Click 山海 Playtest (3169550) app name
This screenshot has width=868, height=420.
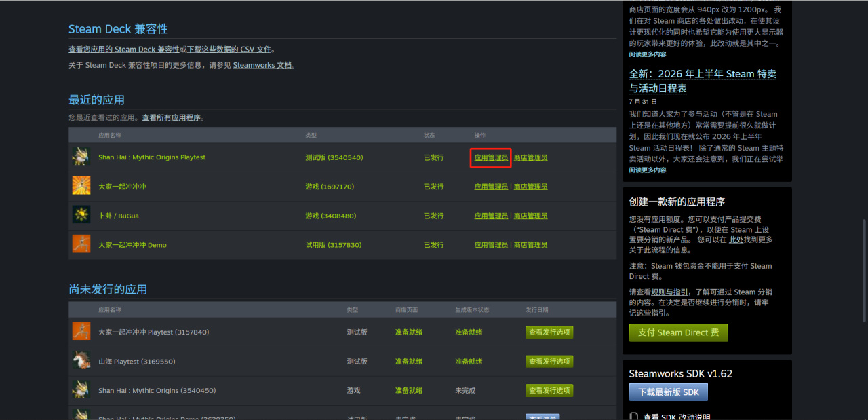pyautogui.click(x=137, y=362)
